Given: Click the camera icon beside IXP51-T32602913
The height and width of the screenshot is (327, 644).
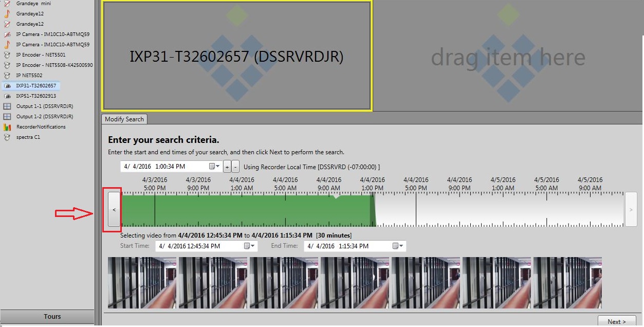Looking at the screenshot, I should [7, 96].
